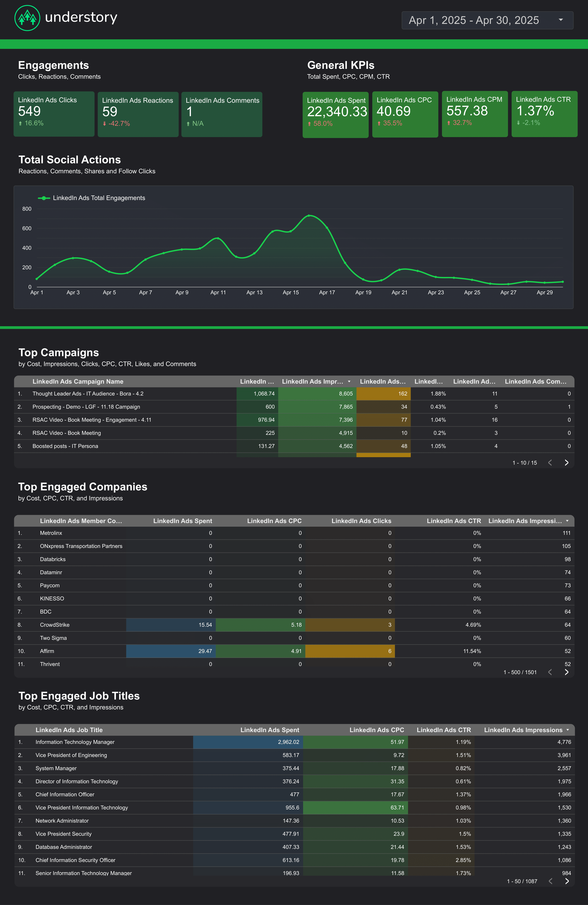Click the LinkedIn Ads Total Engagements legend marker
588x905 pixels.
point(44,198)
